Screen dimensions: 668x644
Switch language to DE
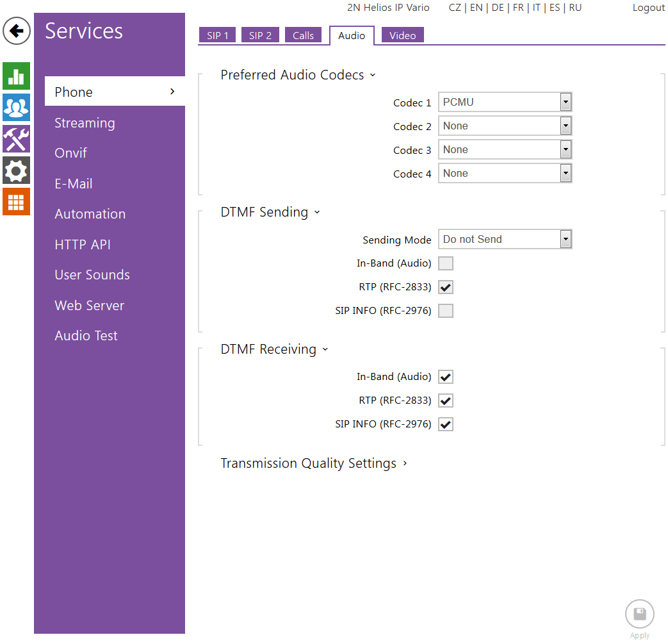497,8
